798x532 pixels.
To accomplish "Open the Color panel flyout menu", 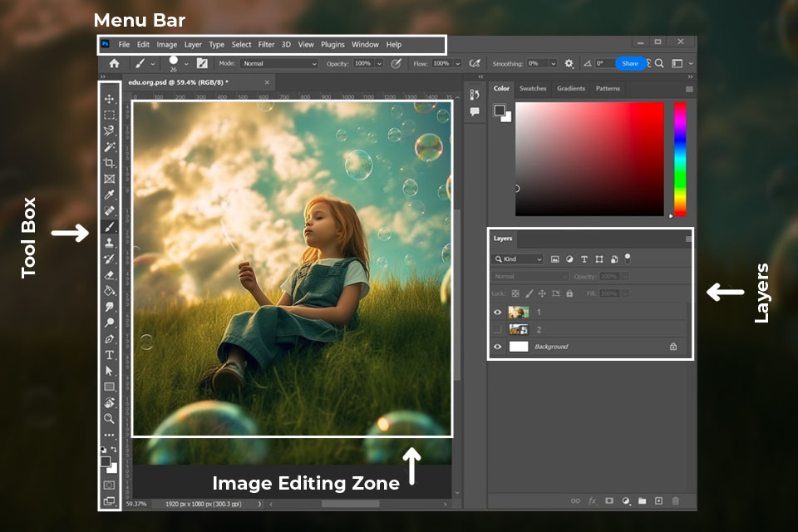I will click(689, 89).
